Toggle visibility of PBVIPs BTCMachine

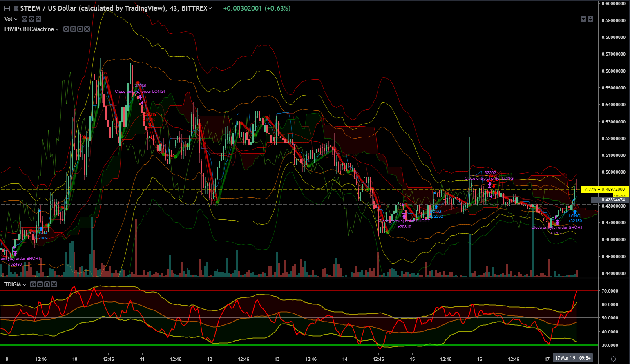click(66, 29)
